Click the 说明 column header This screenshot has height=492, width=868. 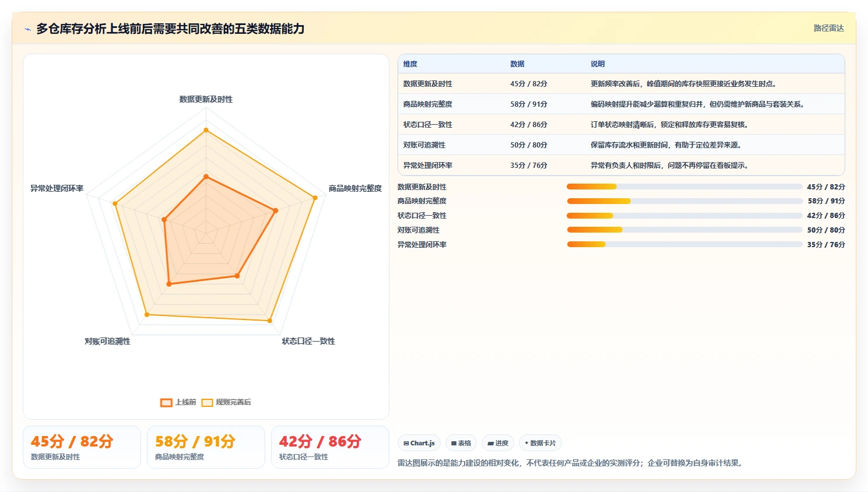tap(598, 64)
